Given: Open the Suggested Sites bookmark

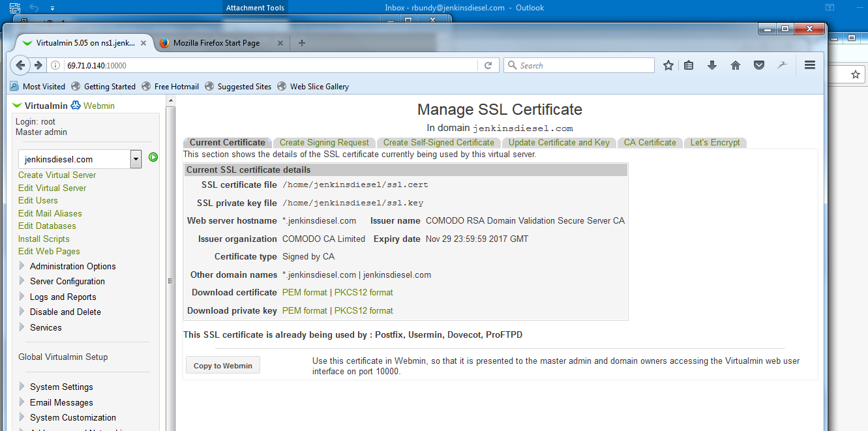Looking at the screenshot, I should pos(238,86).
